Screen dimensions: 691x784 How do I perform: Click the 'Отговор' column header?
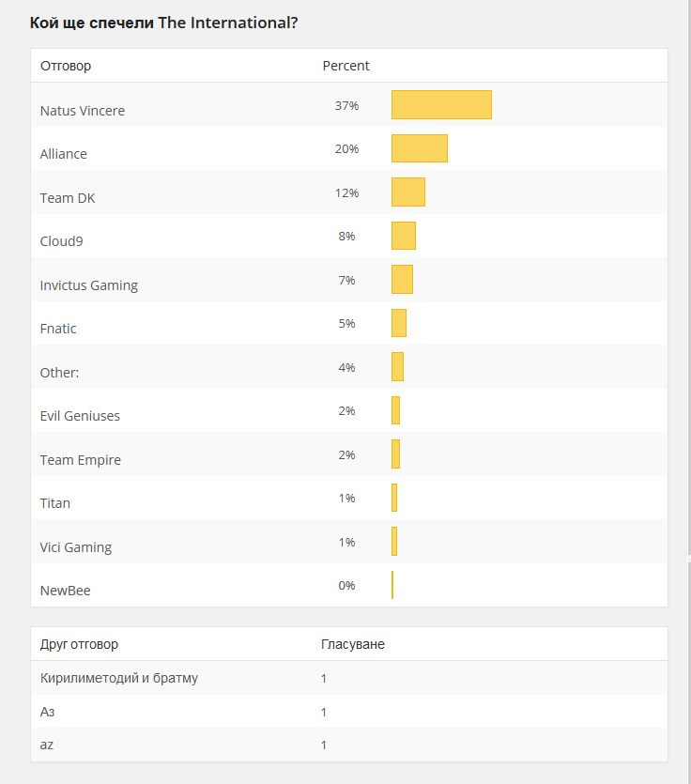(x=66, y=66)
